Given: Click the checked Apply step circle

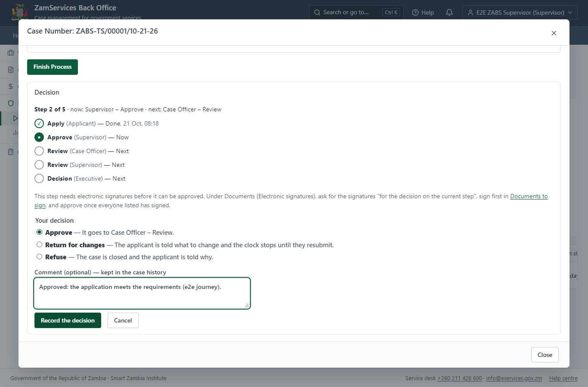Looking at the screenshot, I should (39, 123).
